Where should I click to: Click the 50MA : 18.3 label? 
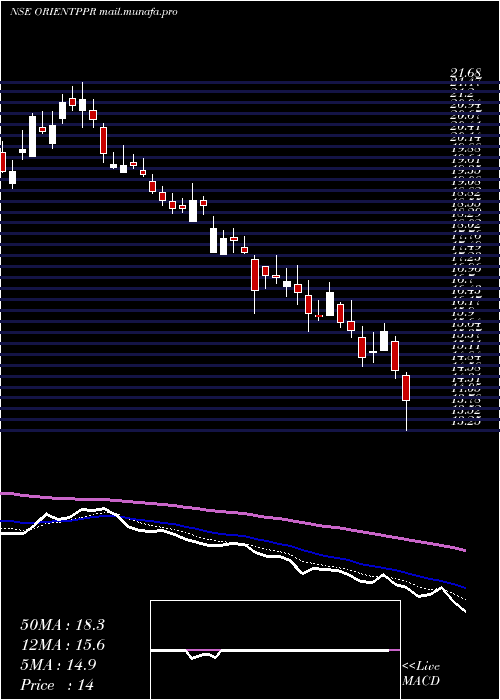pyautogui.click(x=62, y=625)
